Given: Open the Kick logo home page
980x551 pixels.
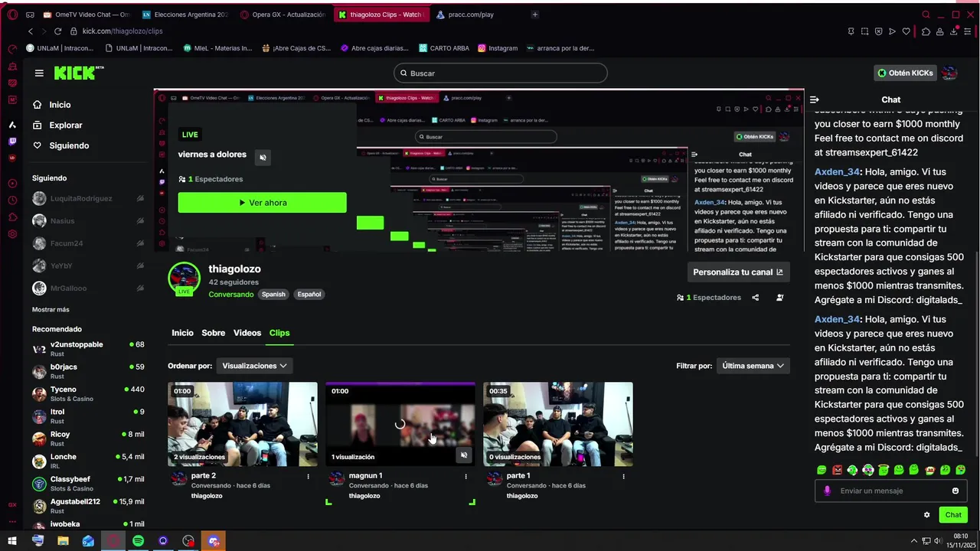Looking at the screenshot, I should pyautogui.click(x=78, y=73).
